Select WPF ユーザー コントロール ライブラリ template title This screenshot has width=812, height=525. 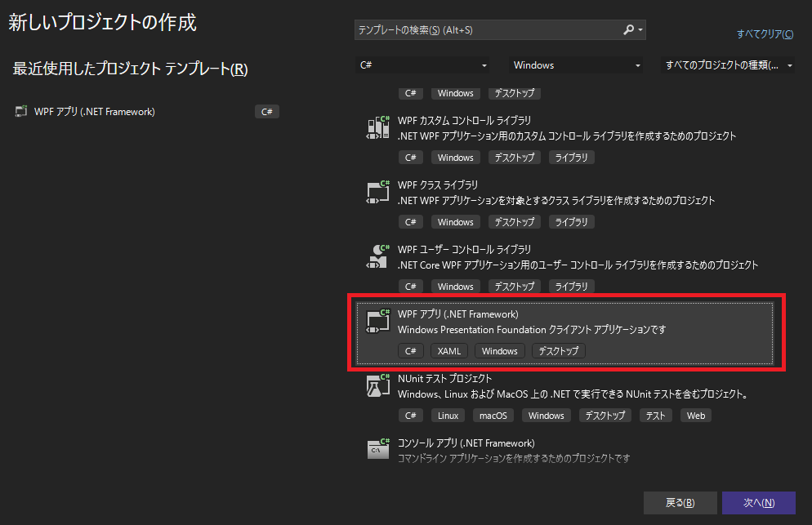click(464, 250)
